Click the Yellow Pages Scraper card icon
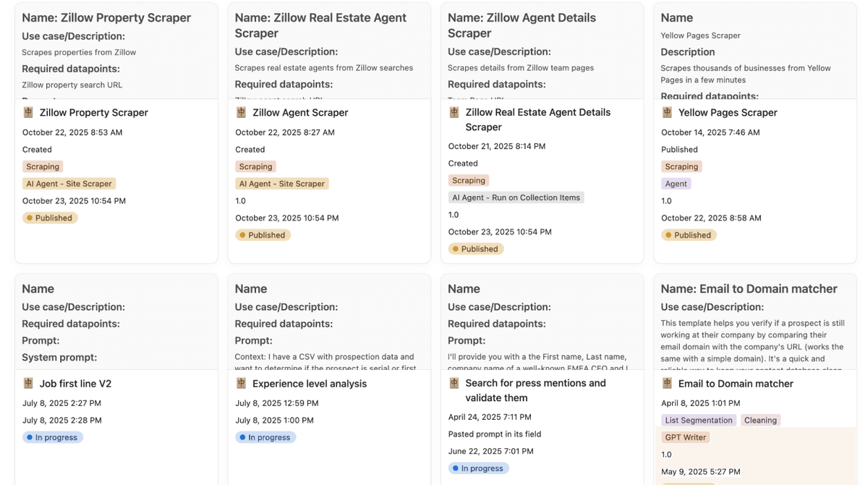This screenshot has height=485, width=868. point(667,112)
